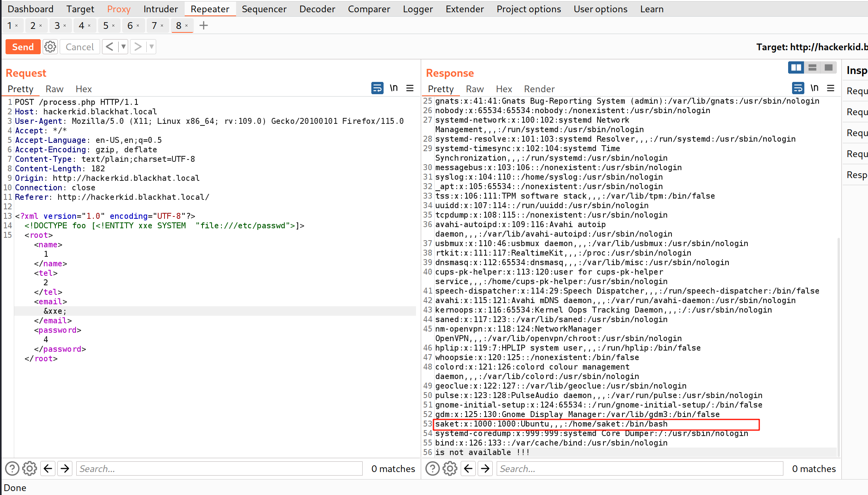Click the Cancel button

click(79, 47)
